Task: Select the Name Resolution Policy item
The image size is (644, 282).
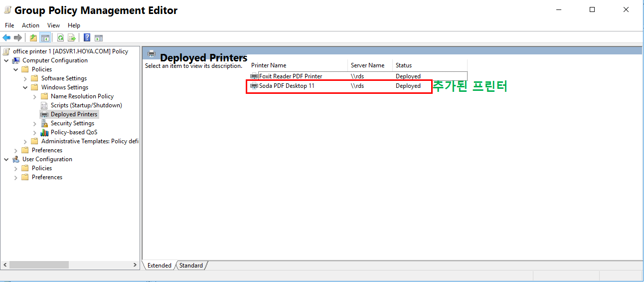Action: pyautogui.click(x=82, y=96)
